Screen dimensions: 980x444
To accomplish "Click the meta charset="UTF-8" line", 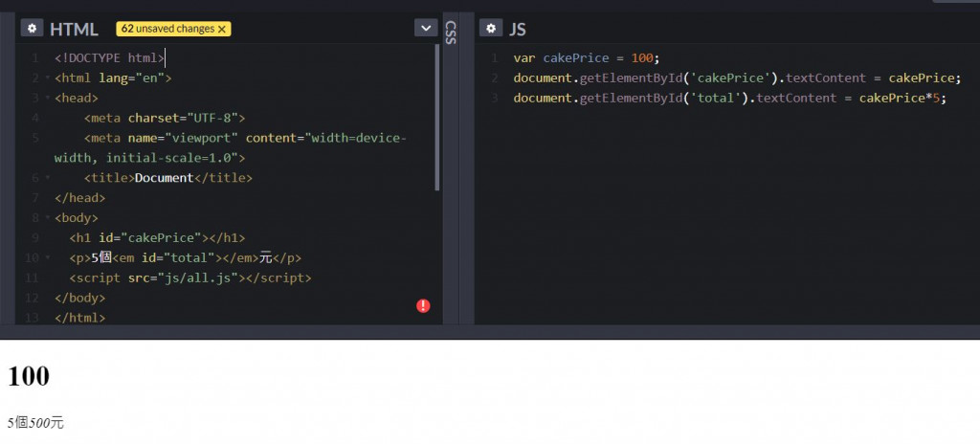I will click(165, 119).
